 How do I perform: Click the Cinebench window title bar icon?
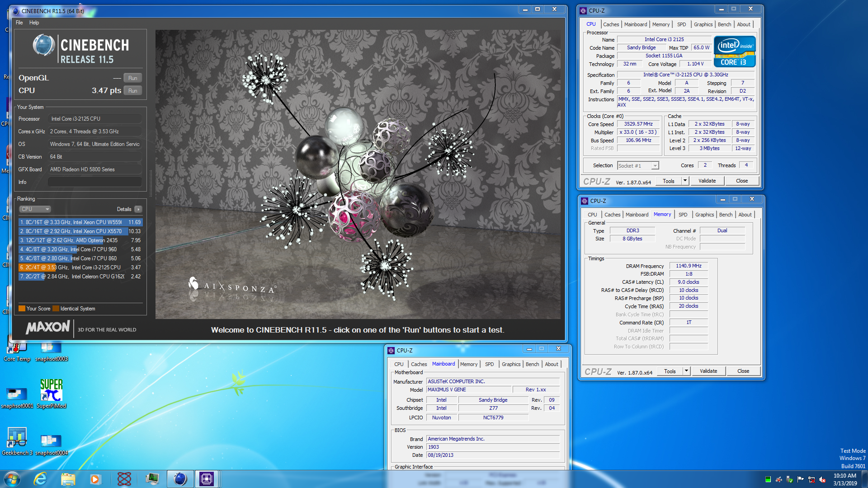pos(16,11)
